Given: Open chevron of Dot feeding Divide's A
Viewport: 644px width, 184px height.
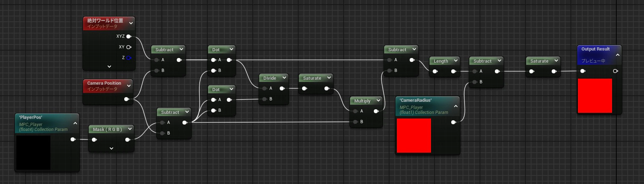Looking at the screenshot, I should tap(231, 49).
